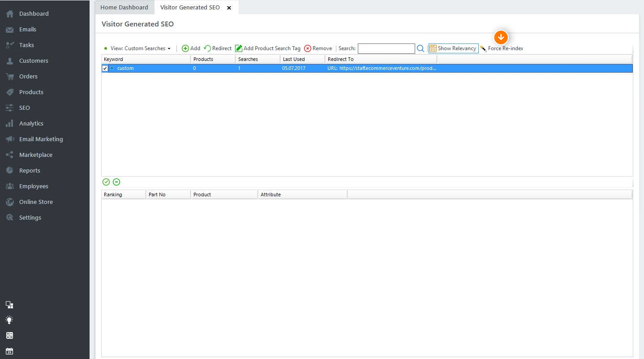644x359 pixels.
Task: Click the Redirect toolbar button
Action: [218, 48]
